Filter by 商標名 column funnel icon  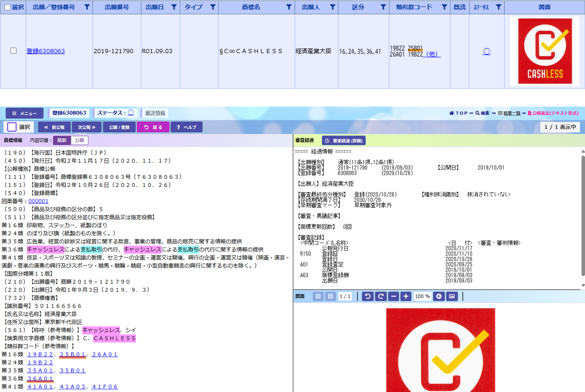(x=289, y=7)
